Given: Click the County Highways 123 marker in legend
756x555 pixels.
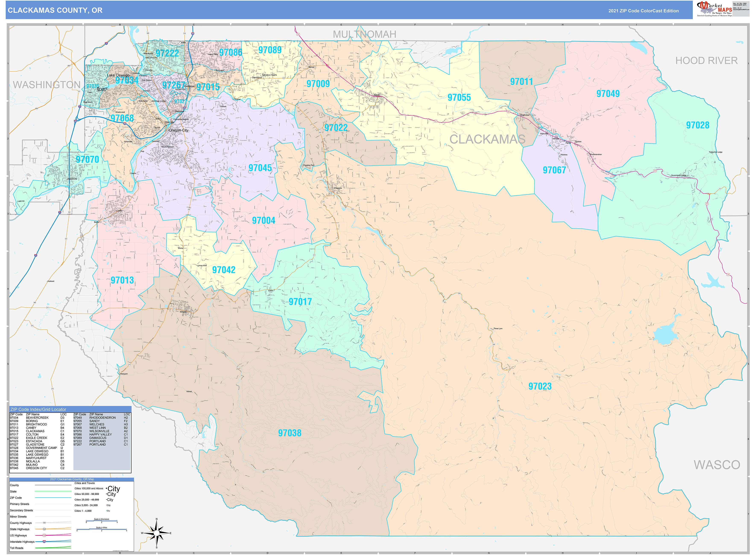Looking at the screenshot, I should coord(44,523).
